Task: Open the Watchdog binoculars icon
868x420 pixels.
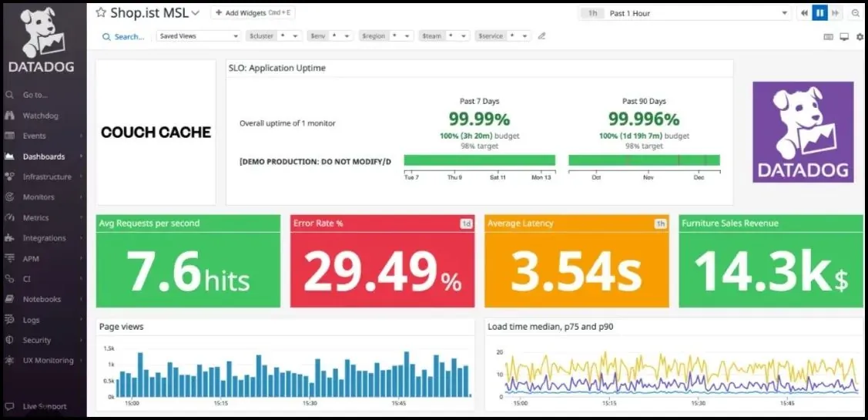Action: tap(9, 116)
